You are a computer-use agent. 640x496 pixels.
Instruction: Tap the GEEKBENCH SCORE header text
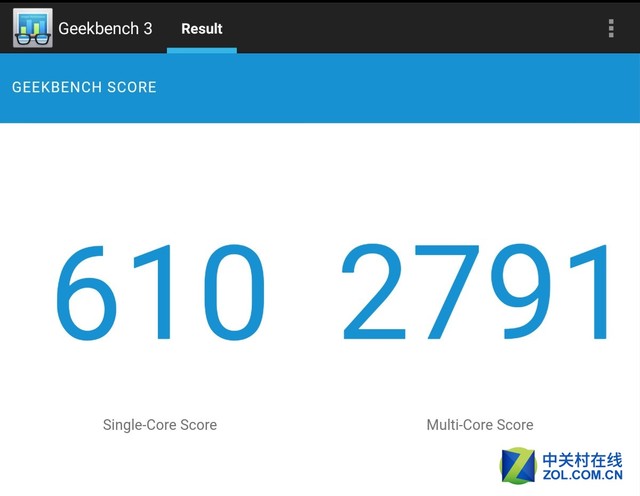click(84, 87)
